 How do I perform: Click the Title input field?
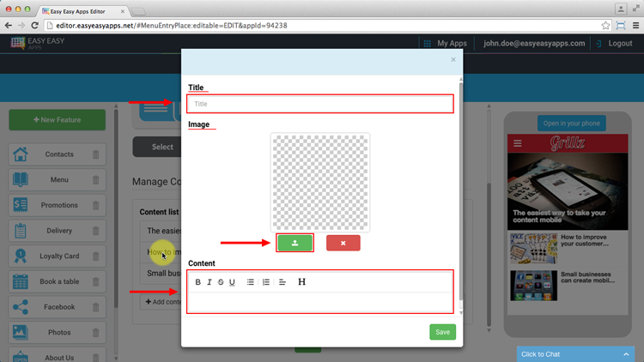(320, 104)
